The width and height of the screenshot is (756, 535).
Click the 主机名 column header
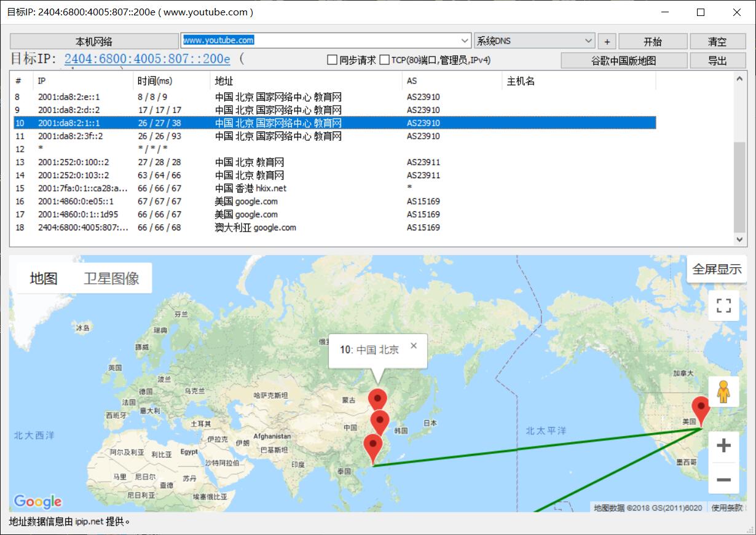tap(579, 81)
